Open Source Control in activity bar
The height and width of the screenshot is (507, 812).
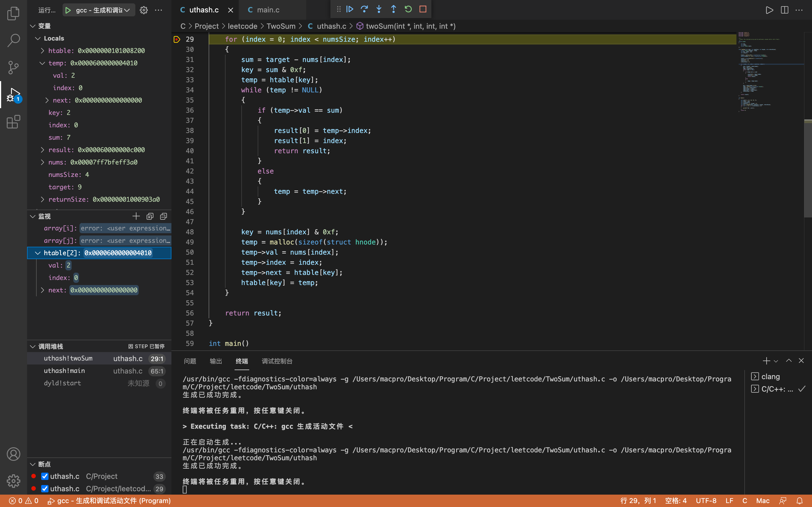tap(14, 67)
